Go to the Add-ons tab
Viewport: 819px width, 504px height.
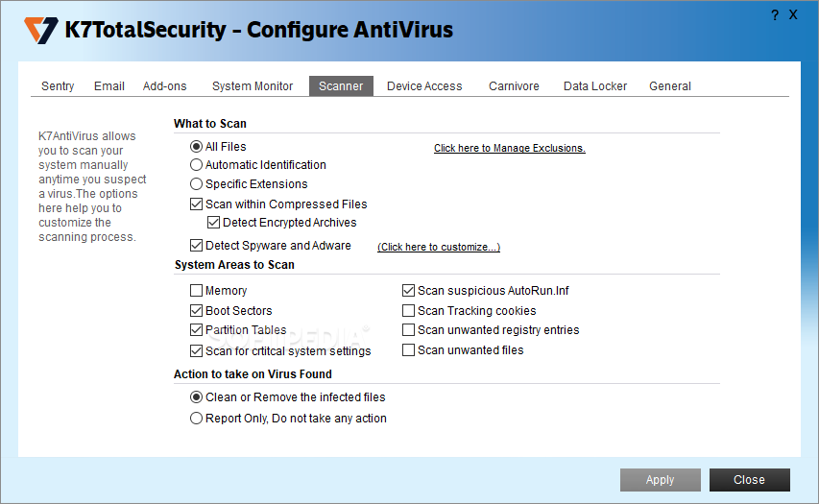164,86
